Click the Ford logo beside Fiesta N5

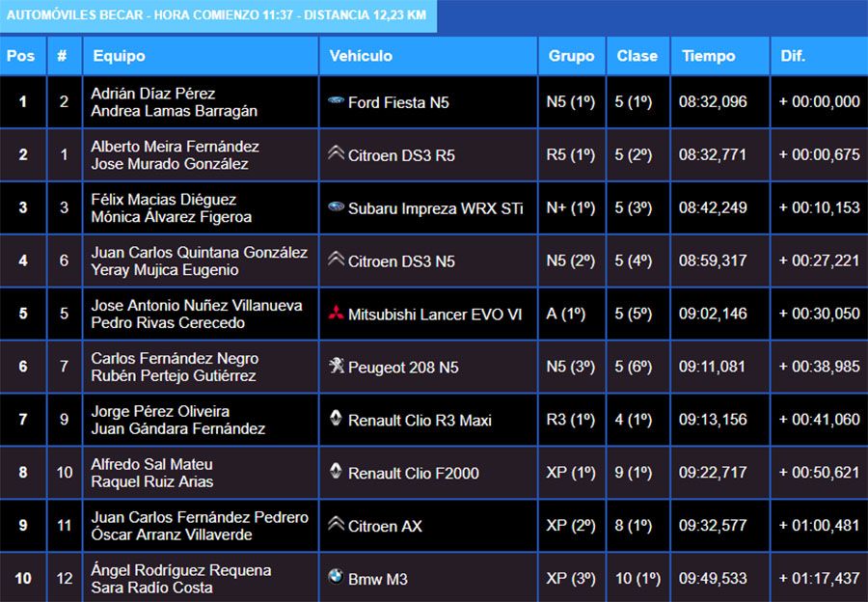point(336,100)
